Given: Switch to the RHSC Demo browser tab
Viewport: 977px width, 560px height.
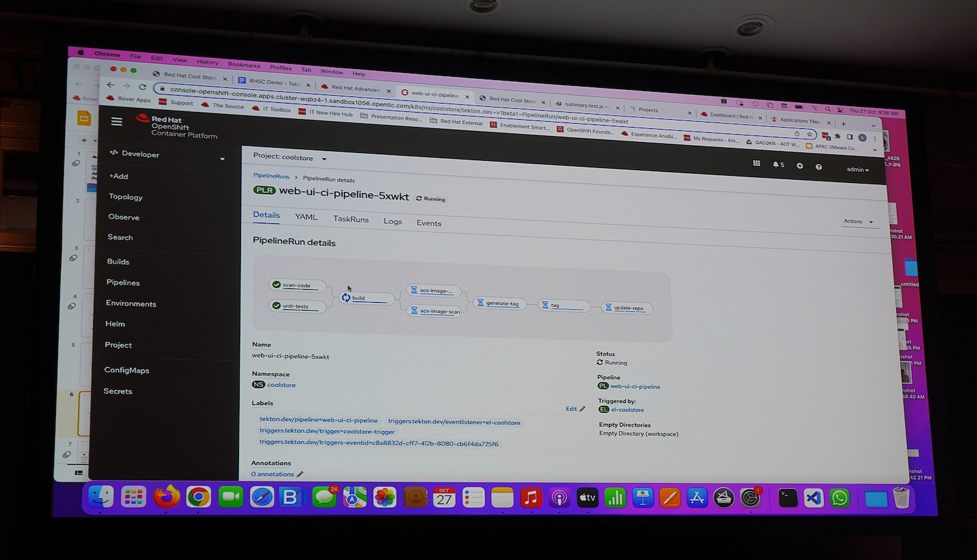Looking at the screenshot, I should (274, 82).
